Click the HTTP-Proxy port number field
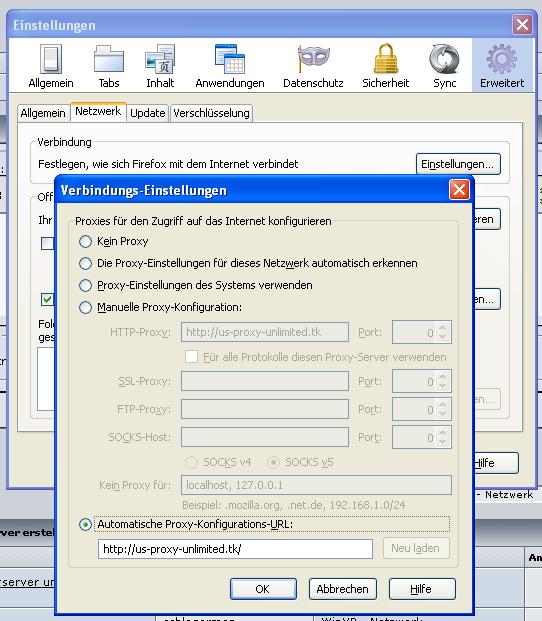 [415, 332]
